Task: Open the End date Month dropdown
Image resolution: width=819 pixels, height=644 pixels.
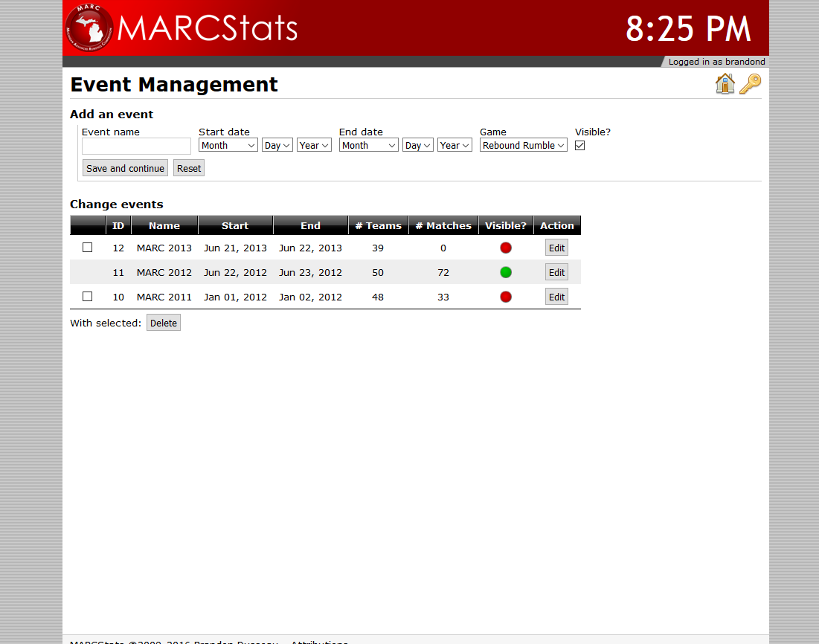Action: [369, 145]
